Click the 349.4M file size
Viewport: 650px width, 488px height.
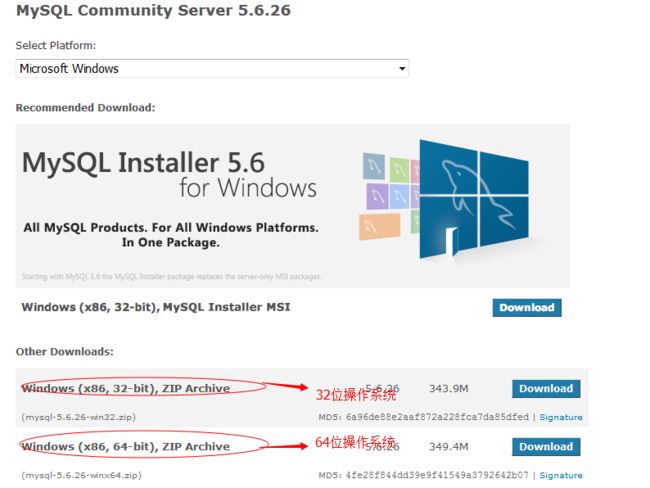[x=449, y=447]
